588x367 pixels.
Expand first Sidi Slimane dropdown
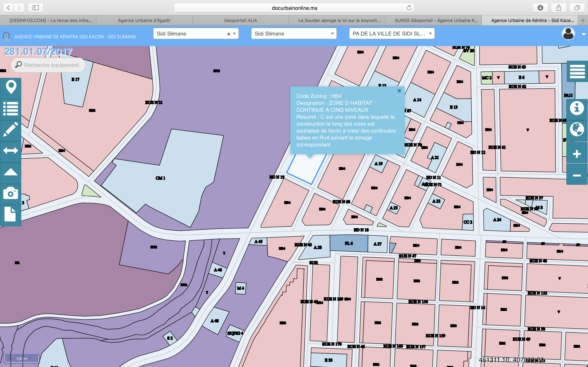234,34
